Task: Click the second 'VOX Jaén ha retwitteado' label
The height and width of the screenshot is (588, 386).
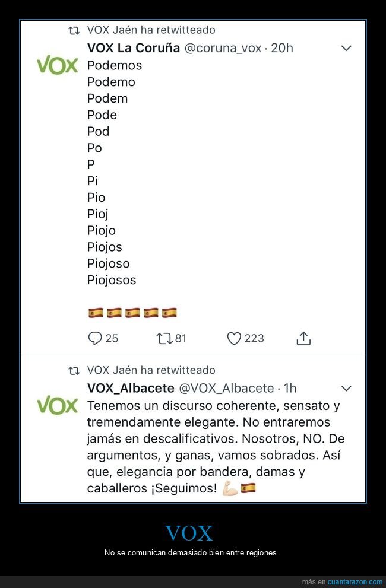Action: [x=151, y=370]
